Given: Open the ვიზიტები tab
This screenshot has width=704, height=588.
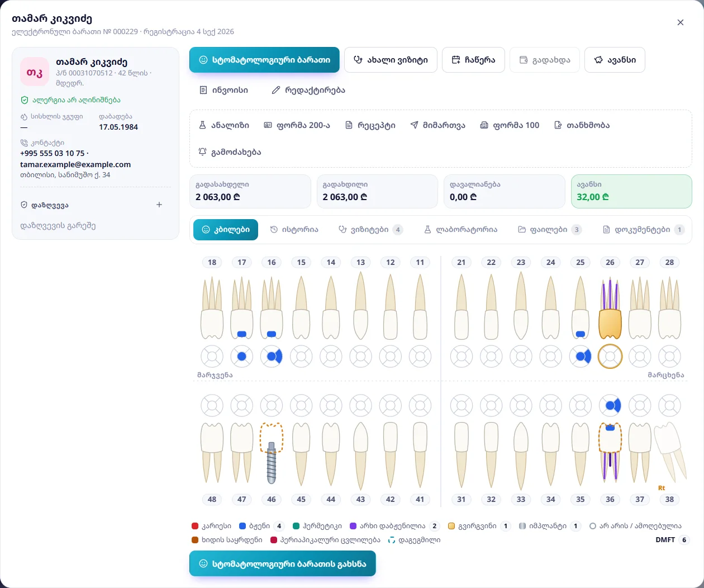Looking at the screenshot, I should [x=371, y=230].
